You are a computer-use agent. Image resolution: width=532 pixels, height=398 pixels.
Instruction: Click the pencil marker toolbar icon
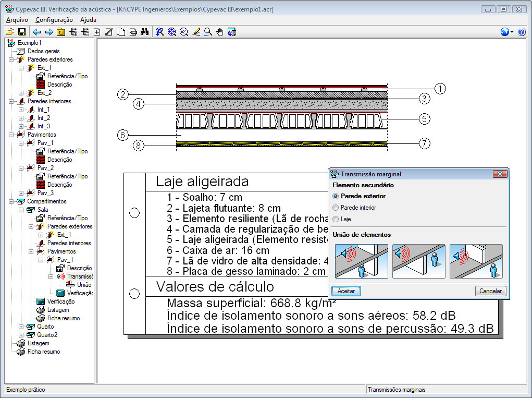pos(196,32)
